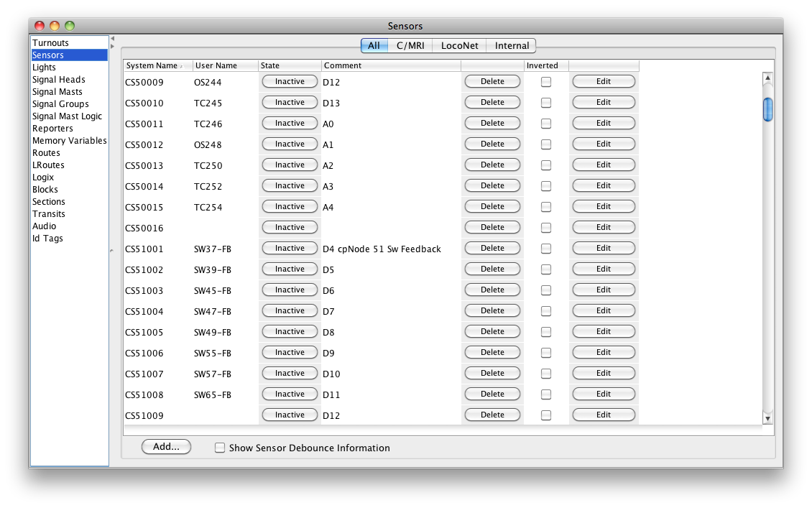Toggle Inverted checkbox for CS50009
Image resolution: width=812 pixels, height=508 pixels.
[546, 82]
